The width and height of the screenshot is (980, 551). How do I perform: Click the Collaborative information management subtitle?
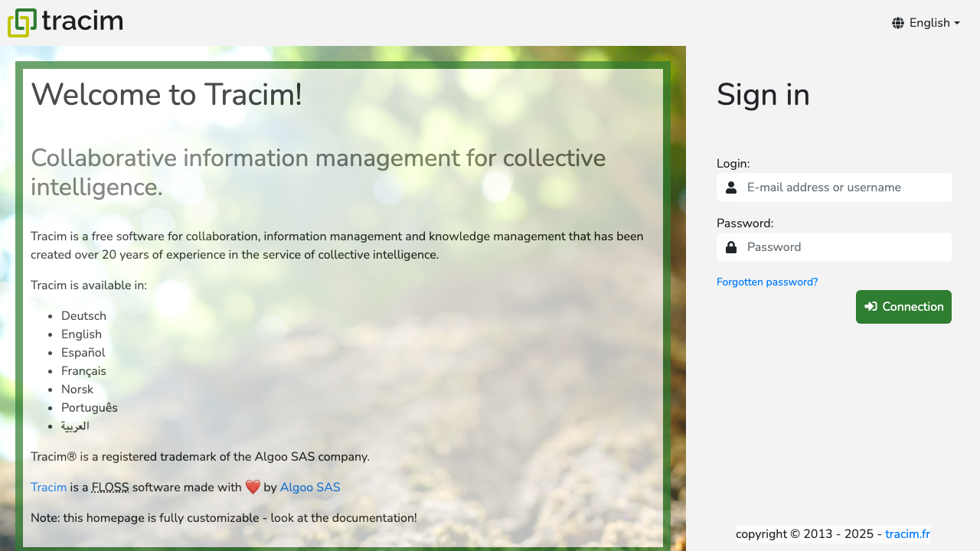pos(318,173)
